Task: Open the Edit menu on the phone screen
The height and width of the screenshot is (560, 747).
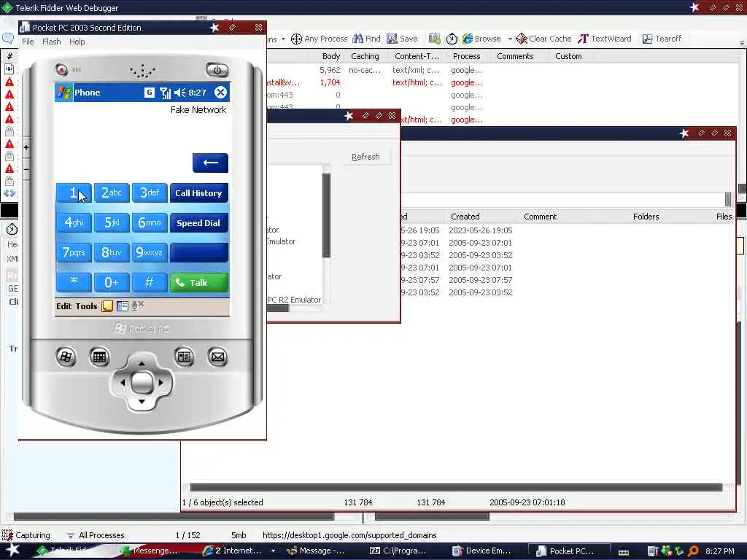Action: [x=64, y=306]
